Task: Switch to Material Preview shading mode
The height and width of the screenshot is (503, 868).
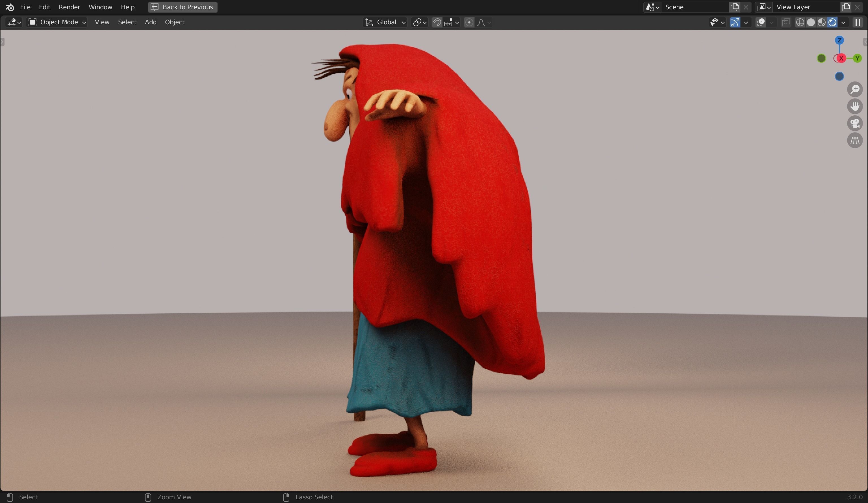Action: click(821, 22)
